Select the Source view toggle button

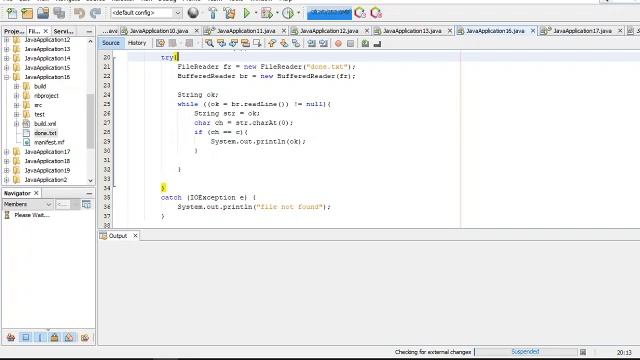point(111,43)
